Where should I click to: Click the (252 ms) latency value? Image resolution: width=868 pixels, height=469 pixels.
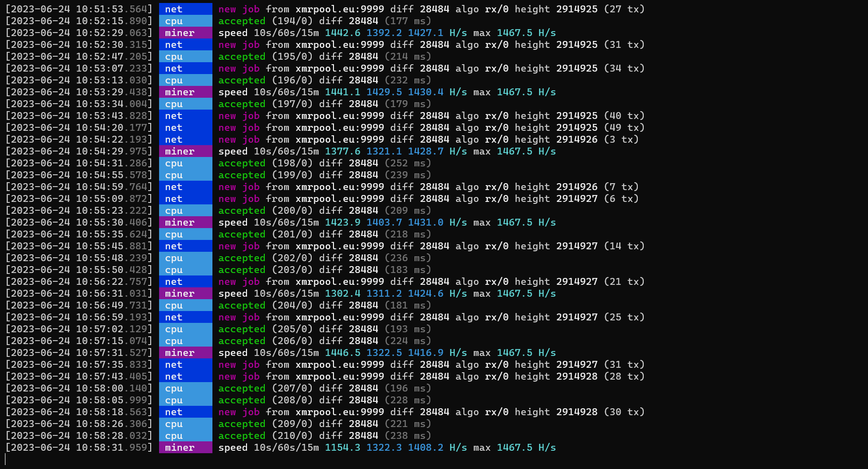coord(408,163)
